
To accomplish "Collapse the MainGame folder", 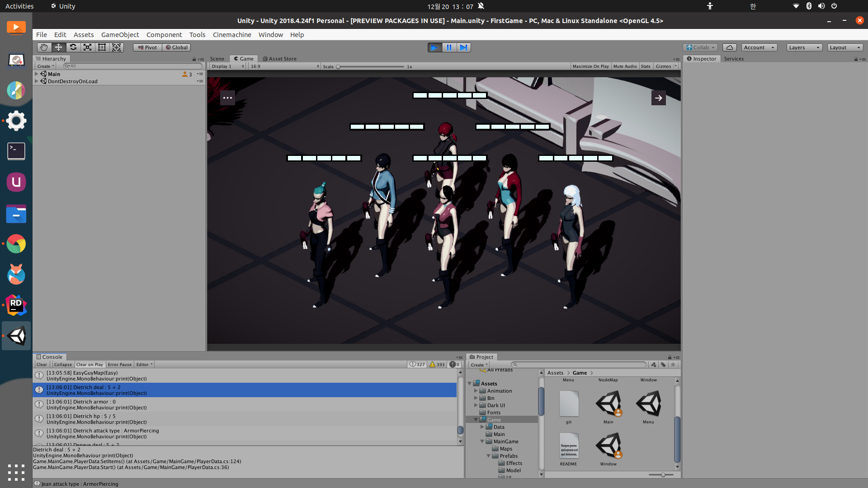I will [x=482, y=441].
